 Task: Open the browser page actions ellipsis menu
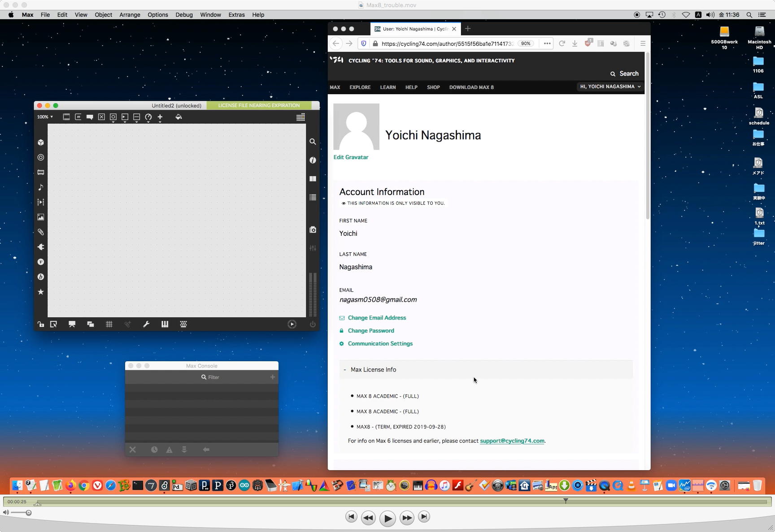pos(547,43)
